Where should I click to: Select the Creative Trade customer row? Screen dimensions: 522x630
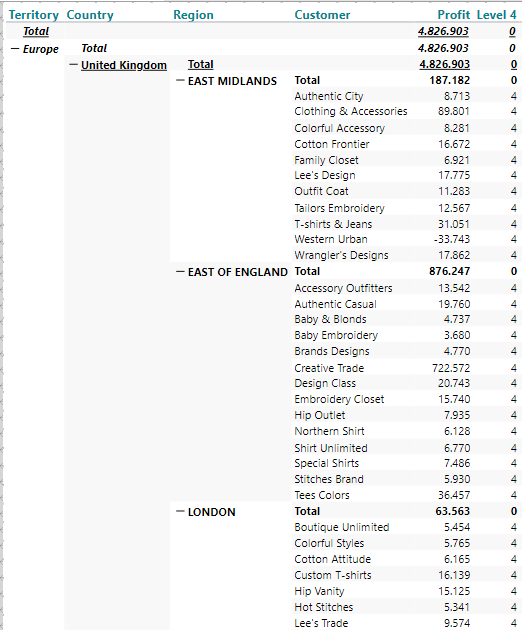pos(406,368)
